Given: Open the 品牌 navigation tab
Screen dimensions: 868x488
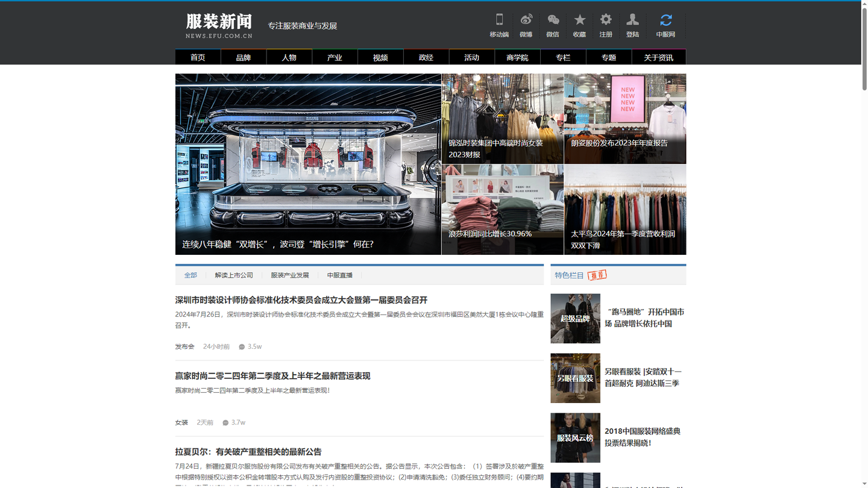Looking at the screenshot, I should point(244,57).
